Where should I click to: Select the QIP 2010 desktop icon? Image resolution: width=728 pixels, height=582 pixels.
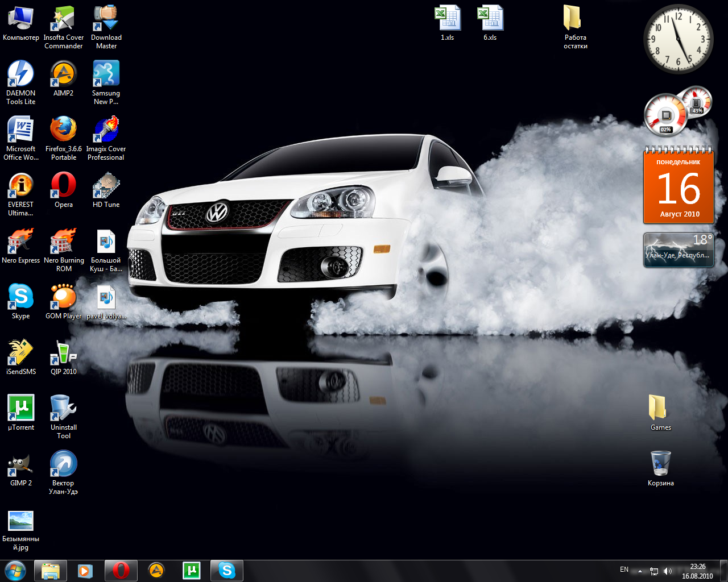(x=64, y=353)
